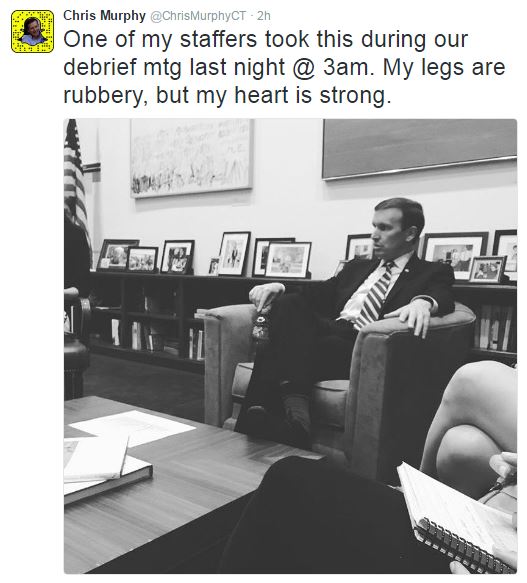Click the 2h tweet timestamp
This screenshot has width=527, height=583.
(264, 16)
